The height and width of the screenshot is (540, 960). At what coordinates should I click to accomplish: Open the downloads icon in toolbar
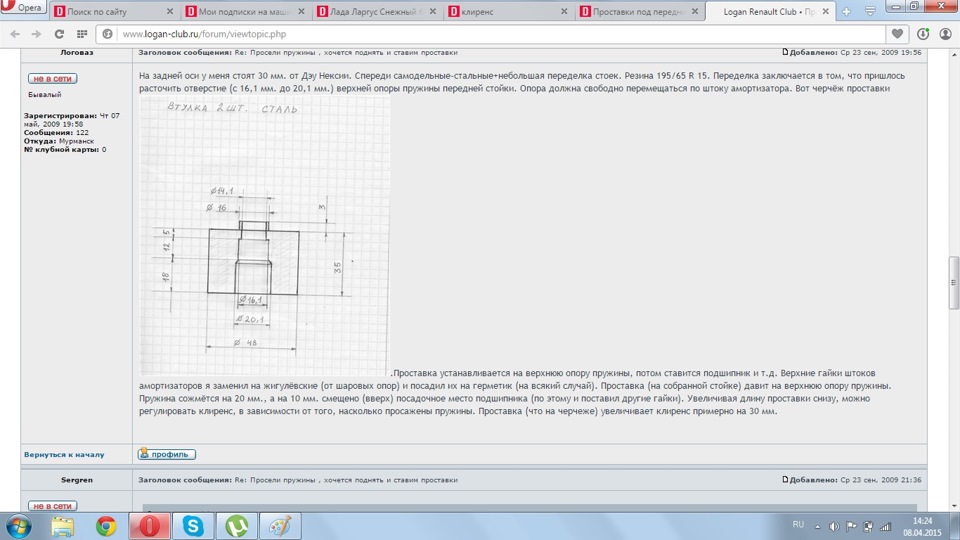pyautogui.click(x=923, y=34)
